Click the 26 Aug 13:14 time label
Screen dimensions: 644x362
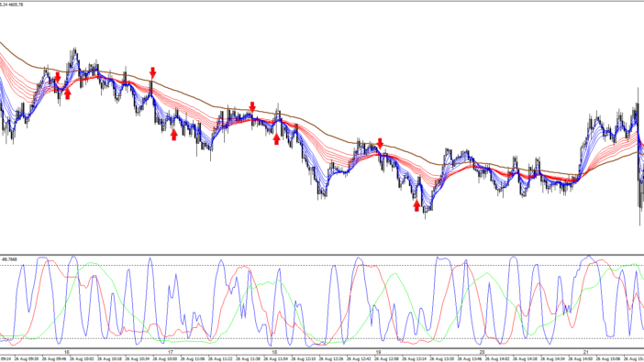click(x=415, y=359)
